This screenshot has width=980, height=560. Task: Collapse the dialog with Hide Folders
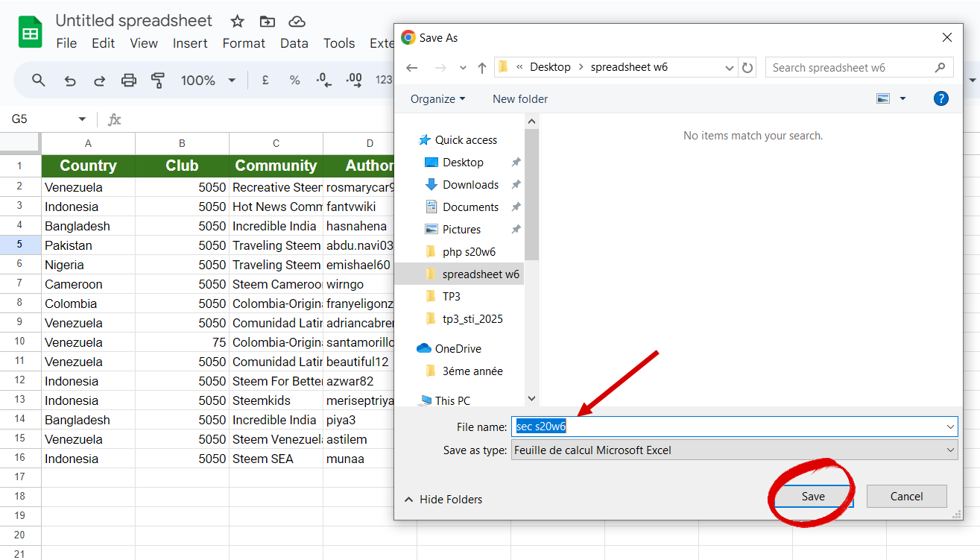click(443, 499)
